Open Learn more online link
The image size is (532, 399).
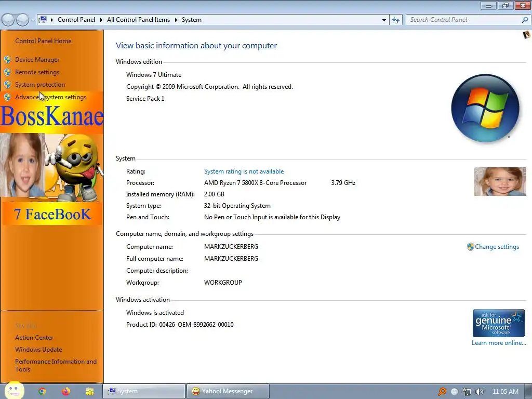point(499,343)
